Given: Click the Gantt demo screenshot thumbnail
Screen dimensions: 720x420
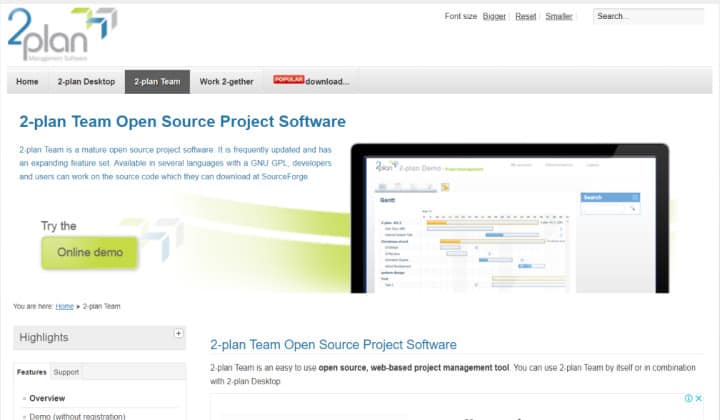Looking at the screenshot, I should [510, 218].
